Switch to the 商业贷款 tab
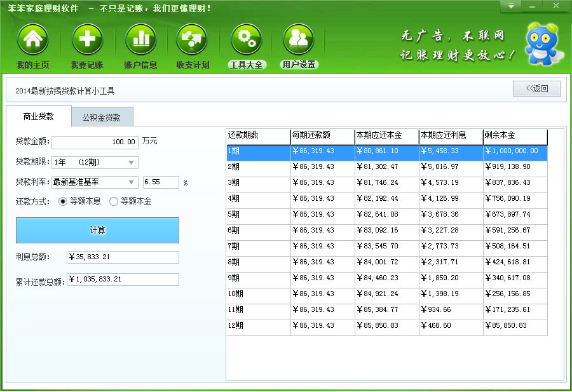Viewport: 572px width, 392px height. [38, 117]
